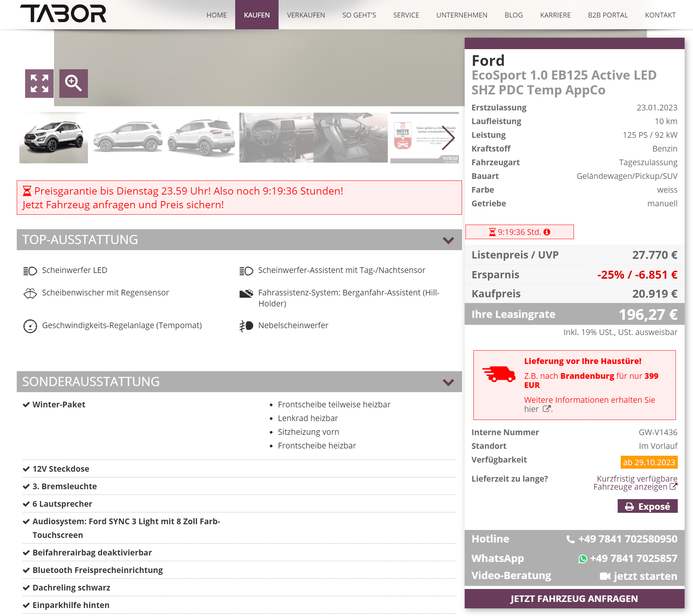693x616 pixels.
Task: Open fullscreen image view icon
Action: [39, 83]
